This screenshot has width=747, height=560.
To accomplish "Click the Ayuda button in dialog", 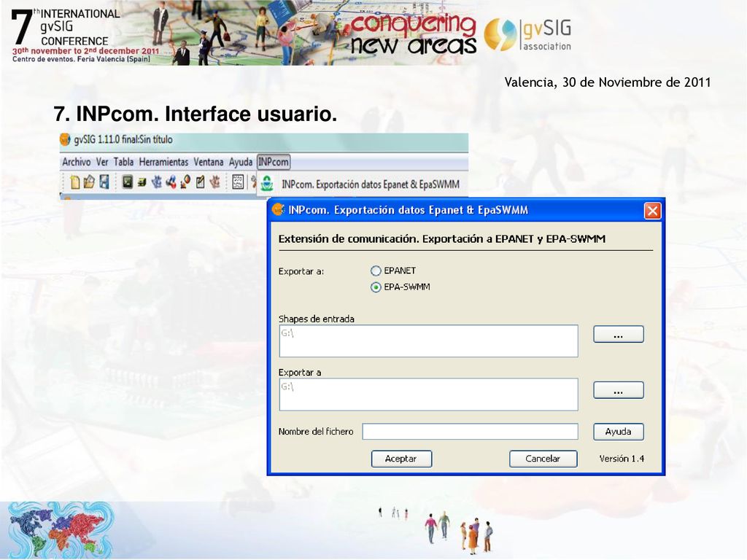I will pyautogui.click(x=619, y=432).
